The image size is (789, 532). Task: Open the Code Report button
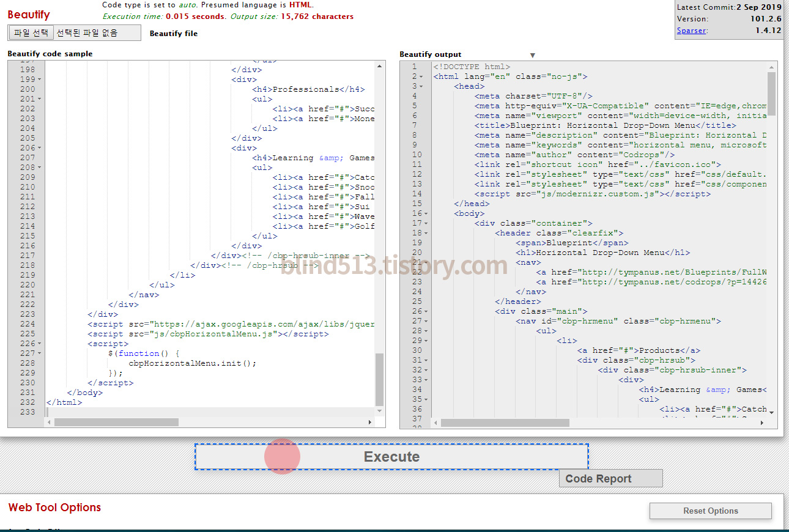[x=610, y=478]
